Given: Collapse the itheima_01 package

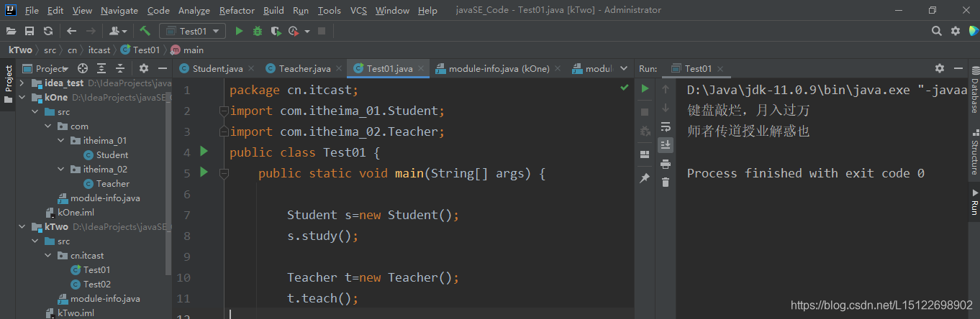Looking at the screenshot, I should pyautogui.click(x=61, y=141).
